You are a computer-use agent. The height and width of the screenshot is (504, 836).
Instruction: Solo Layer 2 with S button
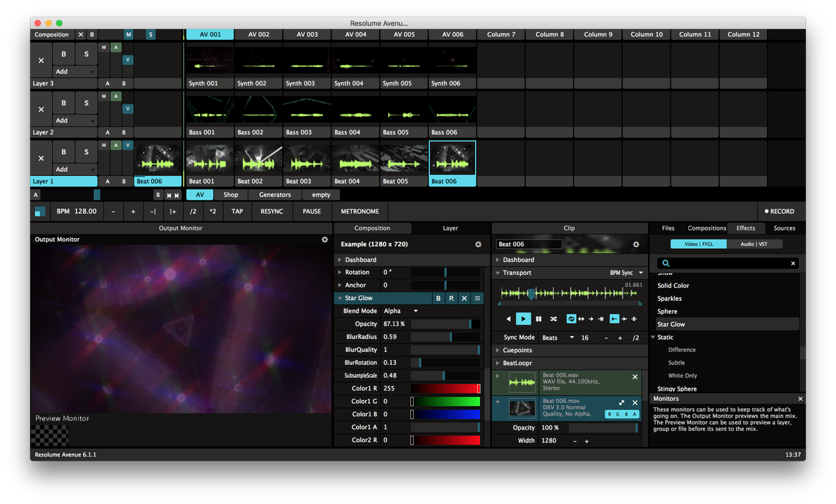pos(86,103)
